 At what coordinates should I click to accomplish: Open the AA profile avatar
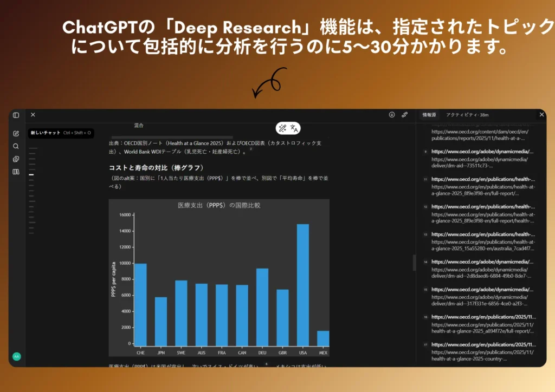point(17,356)
